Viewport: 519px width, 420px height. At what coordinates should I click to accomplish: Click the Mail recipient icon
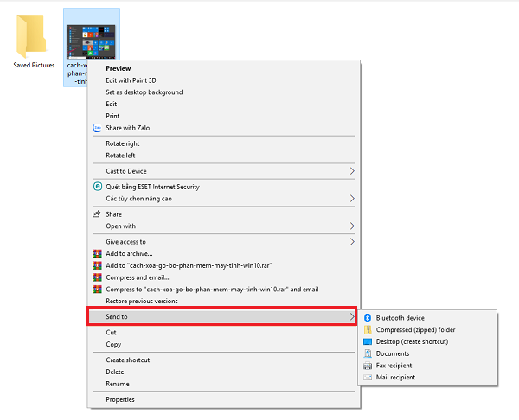click(x=368, y=378)
